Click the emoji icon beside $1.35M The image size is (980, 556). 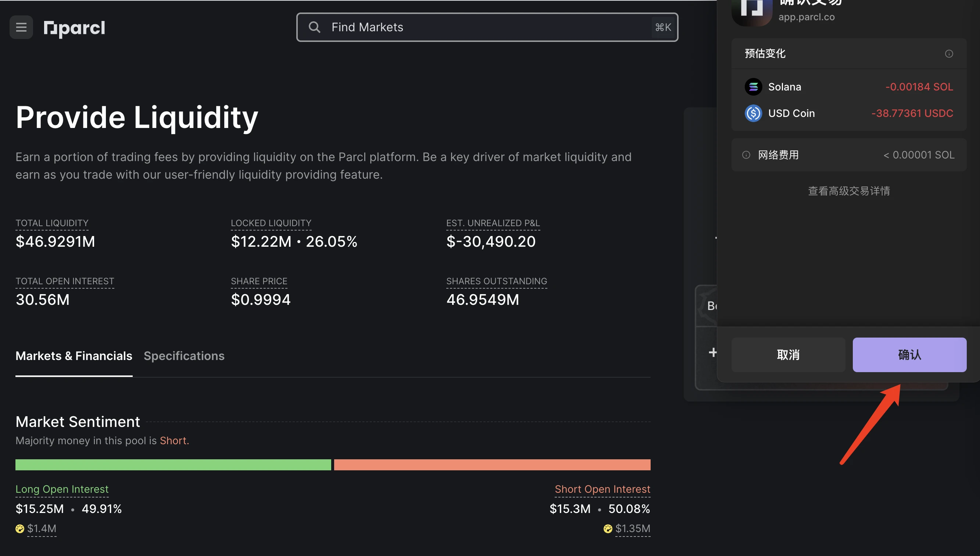[x=608, y=528]
